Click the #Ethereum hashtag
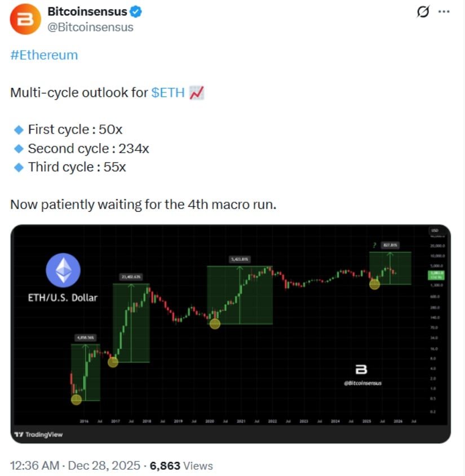Viewport: 465px width, 476px height. pos(43,55)
